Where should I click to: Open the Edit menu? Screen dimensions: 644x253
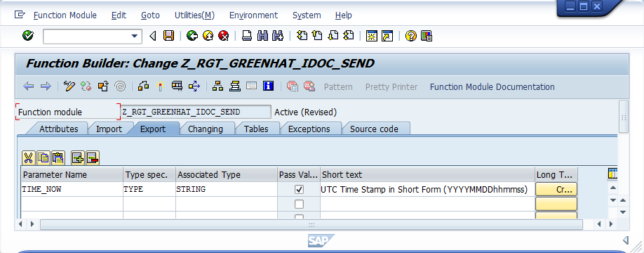(119, 15)
